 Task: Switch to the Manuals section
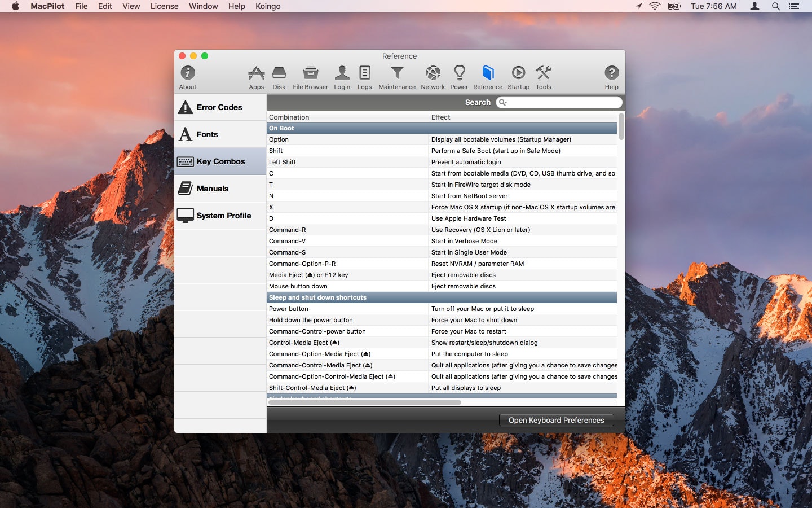220,188
